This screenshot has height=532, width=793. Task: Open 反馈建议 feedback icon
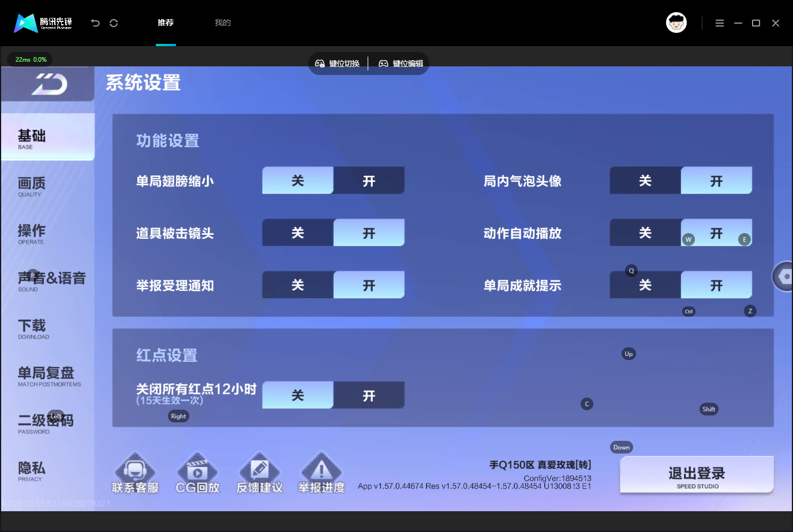pyautogui.click(x=260, y=473)
